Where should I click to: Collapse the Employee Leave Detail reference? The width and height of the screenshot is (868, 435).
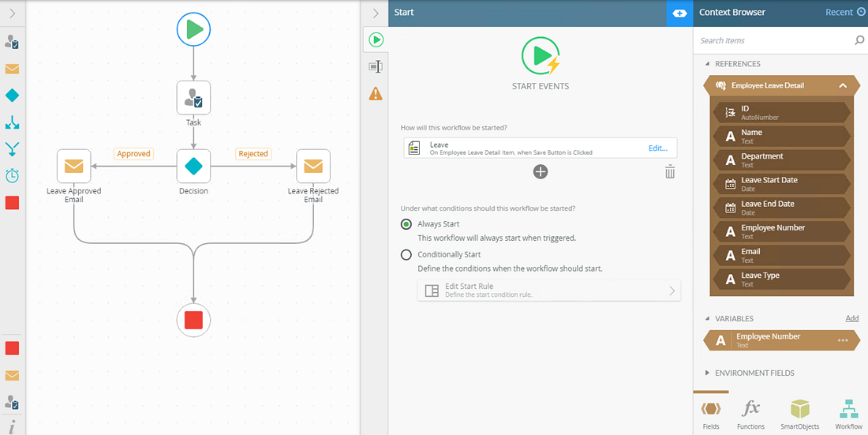click(x=843, y=85)
